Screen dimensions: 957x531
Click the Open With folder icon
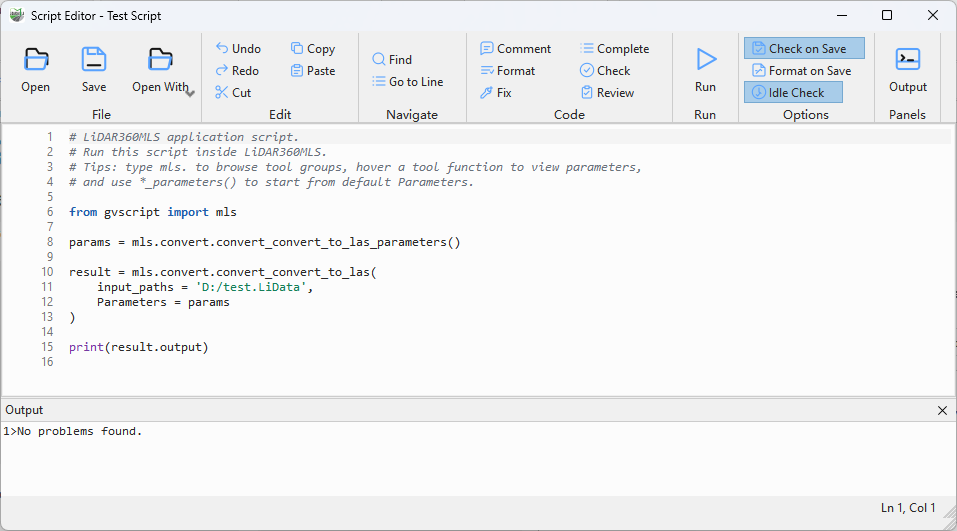click(x=161, y=60)
